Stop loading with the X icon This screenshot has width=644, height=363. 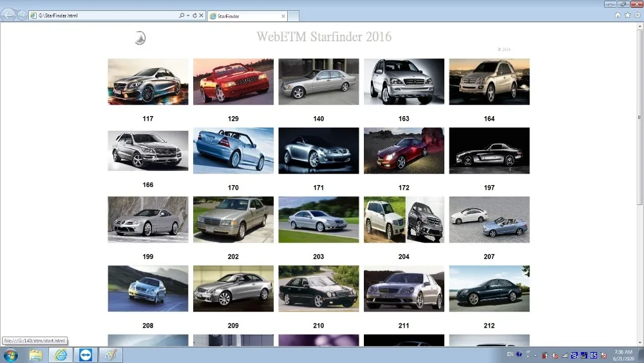click(x=201, y=15)
